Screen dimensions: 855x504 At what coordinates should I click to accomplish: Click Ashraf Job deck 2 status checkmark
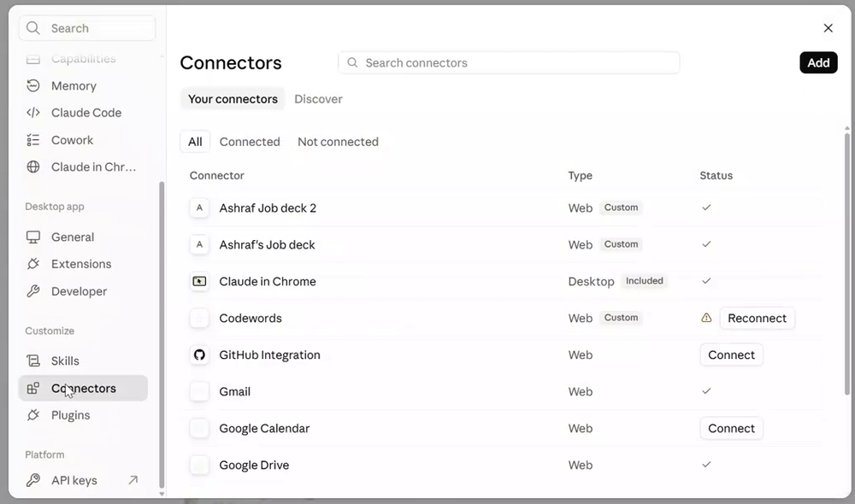706,208
